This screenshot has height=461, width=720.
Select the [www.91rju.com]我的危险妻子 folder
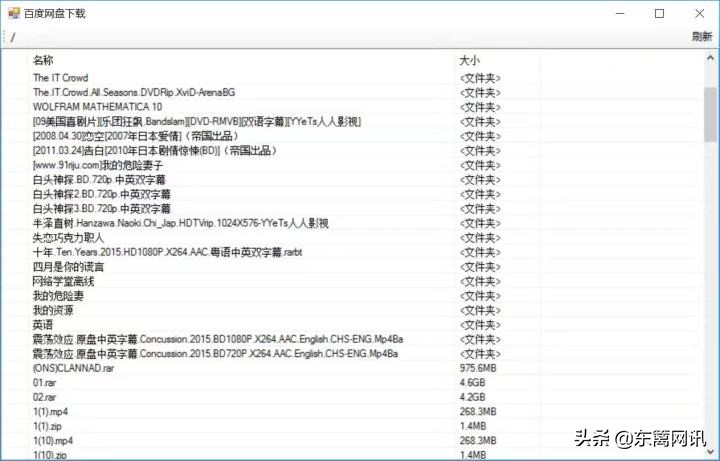pos(98,165)
